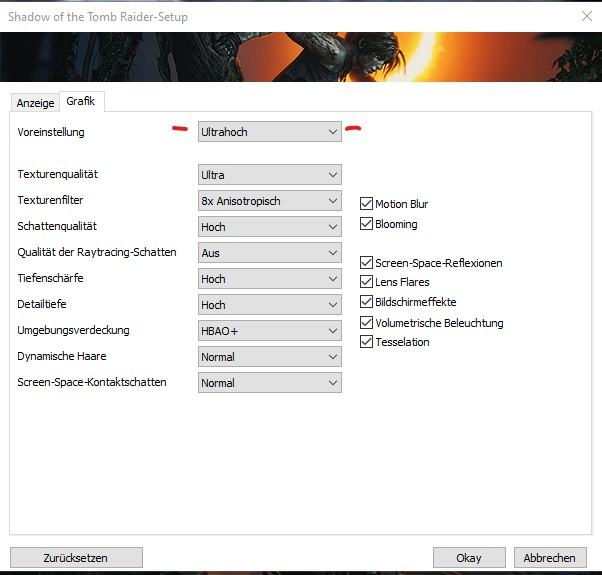Switch to the Anzeige tab
The image size is (602, 575).
coord(35,103)
